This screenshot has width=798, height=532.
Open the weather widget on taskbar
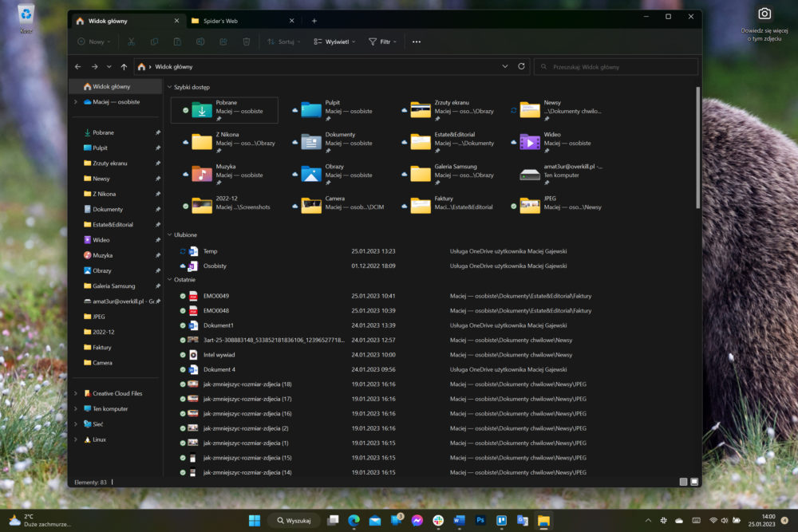(x=40, y=520)
